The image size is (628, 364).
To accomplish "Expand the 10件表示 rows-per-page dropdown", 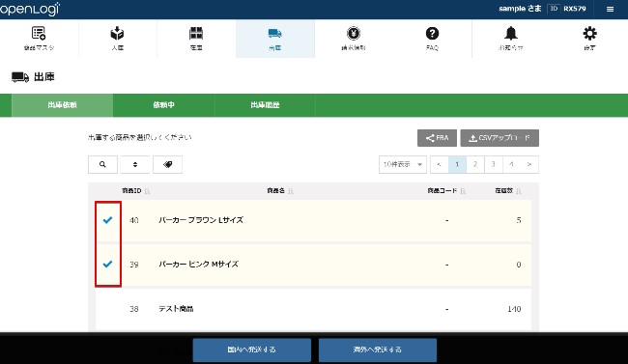I will [403, 164].
